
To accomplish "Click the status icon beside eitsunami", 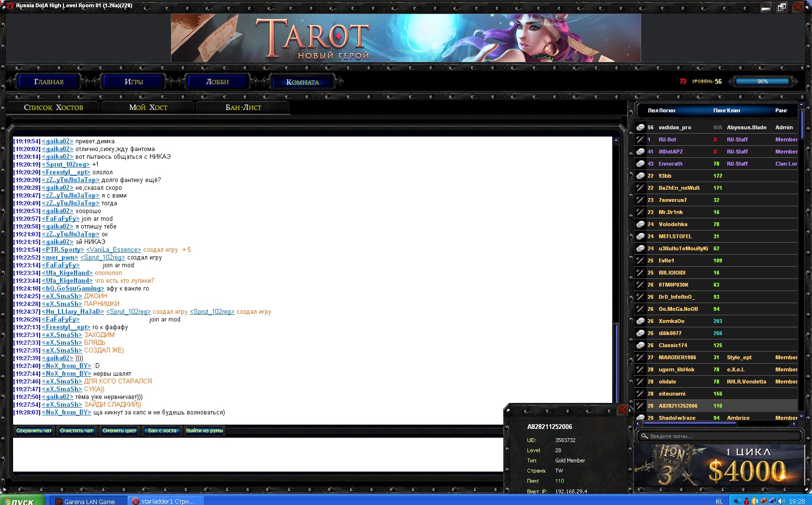I will [640, 394].
